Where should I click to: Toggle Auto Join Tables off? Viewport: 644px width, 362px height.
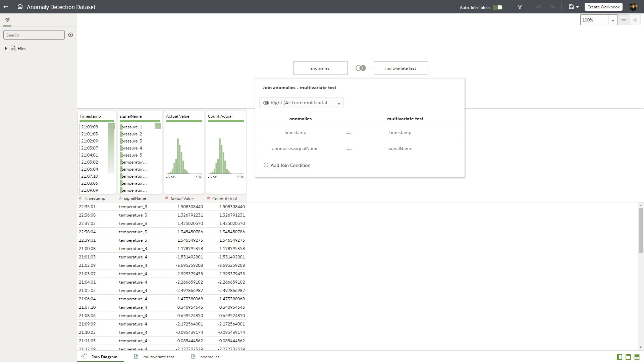[498, 7]
